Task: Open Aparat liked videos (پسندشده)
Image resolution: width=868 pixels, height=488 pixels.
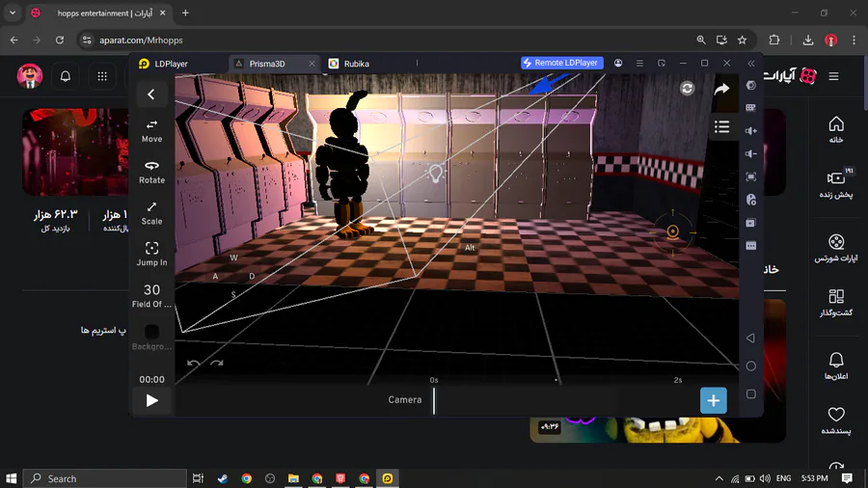Action: [836, 420]
